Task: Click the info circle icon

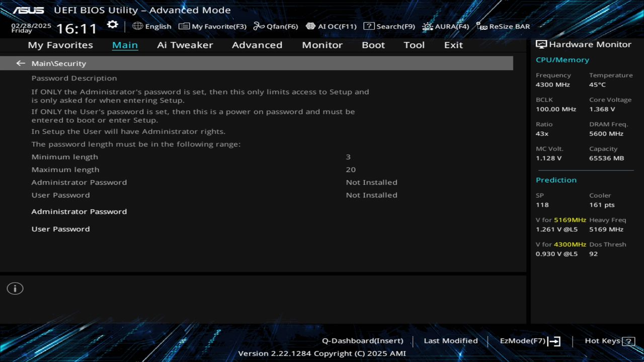Action: coord(15,289)
